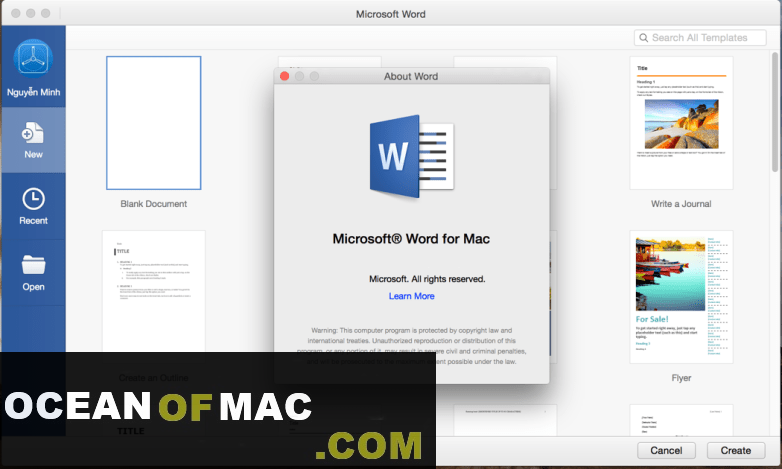The height and width of the screenshot is (469, 782).
Task: Click the Word logo in the About dialog
Action: pyautogui.click(x=412, y=156)
